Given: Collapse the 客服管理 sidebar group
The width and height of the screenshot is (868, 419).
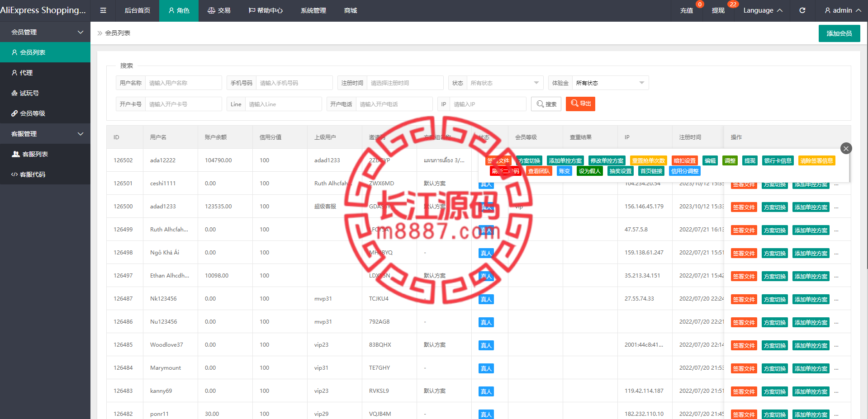Looking at the screenshot, I should point(45,134).
